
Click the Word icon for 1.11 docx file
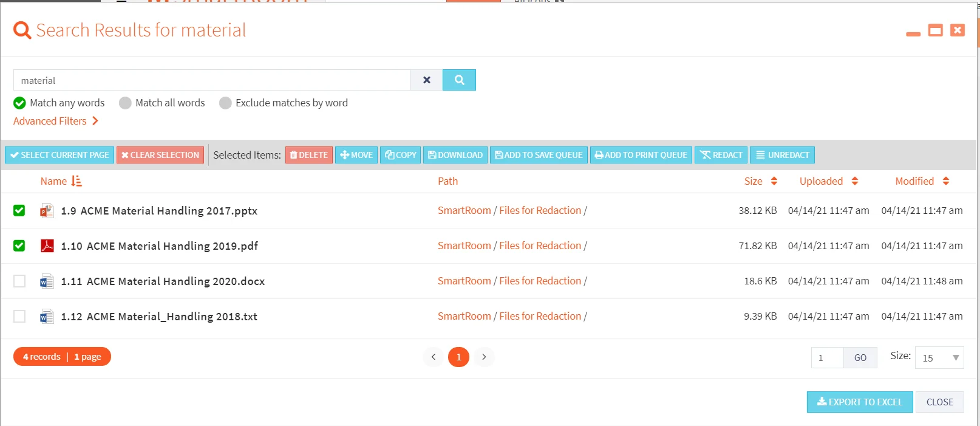point(47,281)
